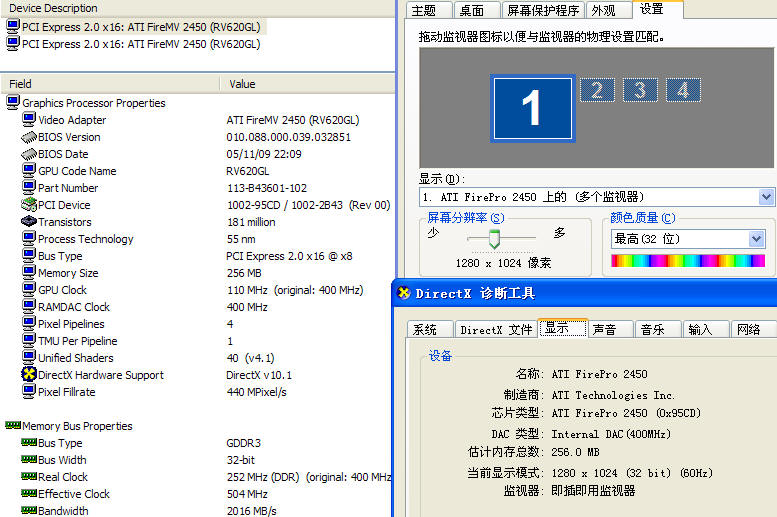777x517 pixels.
Task: Click the rainbow color quality preview bar
Action: [x=688, y=261]
